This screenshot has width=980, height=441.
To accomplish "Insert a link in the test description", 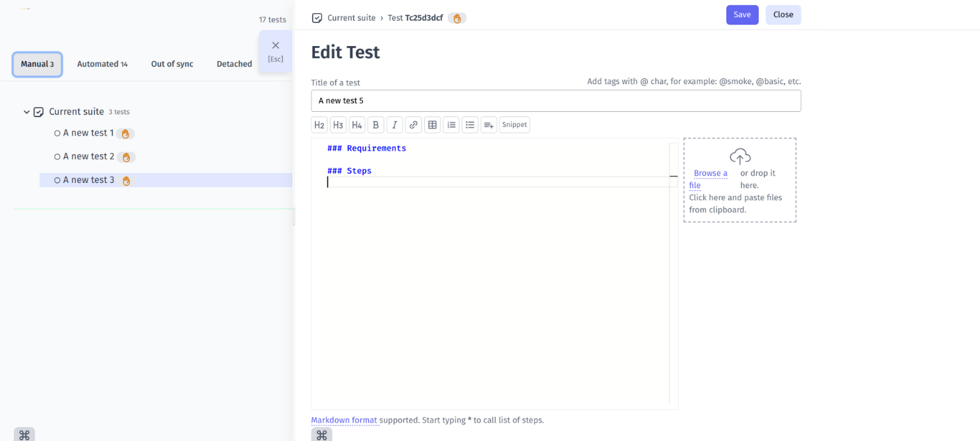I will (x=413, y=124).
